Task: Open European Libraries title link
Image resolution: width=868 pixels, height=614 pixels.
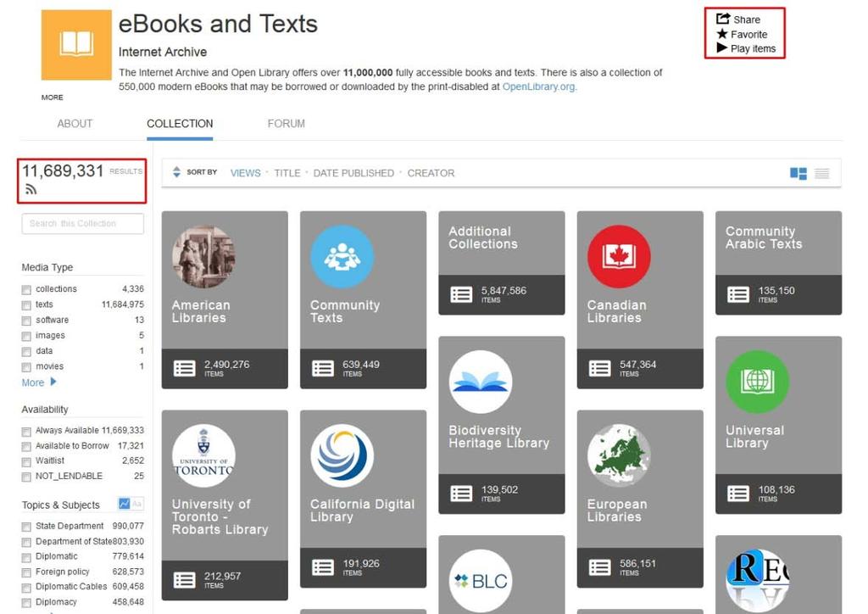Action: [x=617, y=511]
